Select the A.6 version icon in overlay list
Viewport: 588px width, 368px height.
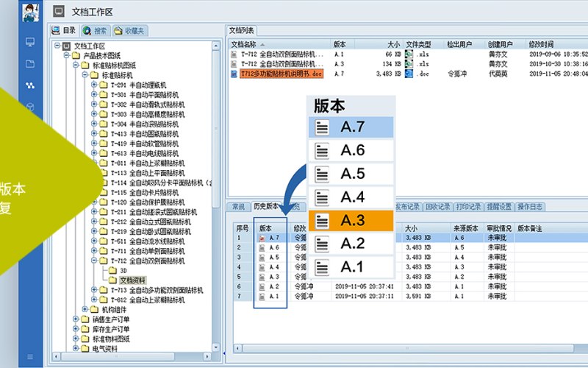point(322,151)
